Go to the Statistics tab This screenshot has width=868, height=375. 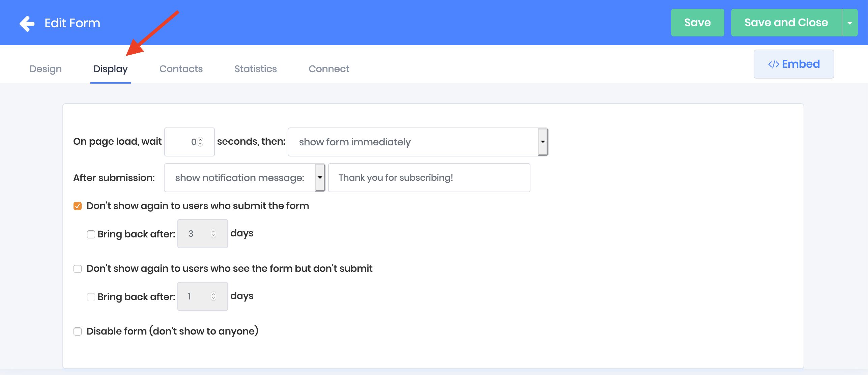pos(255,69)
